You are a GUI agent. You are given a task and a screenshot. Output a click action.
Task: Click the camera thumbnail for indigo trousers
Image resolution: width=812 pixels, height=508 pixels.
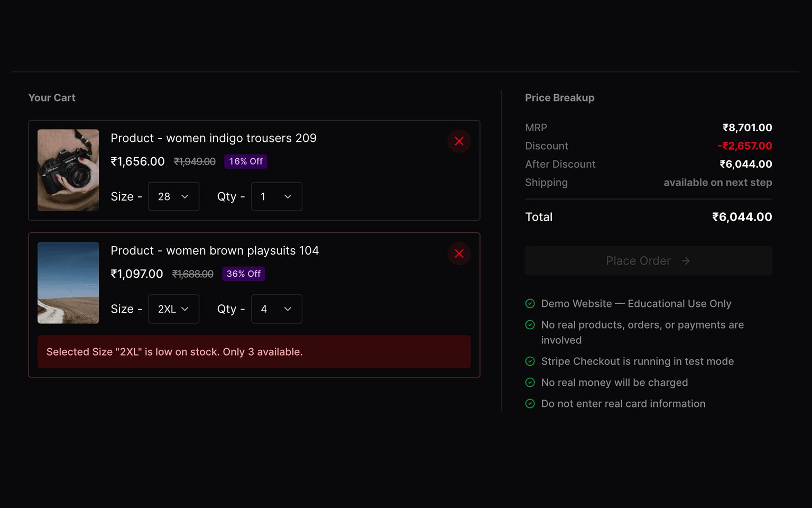(68, 170)
